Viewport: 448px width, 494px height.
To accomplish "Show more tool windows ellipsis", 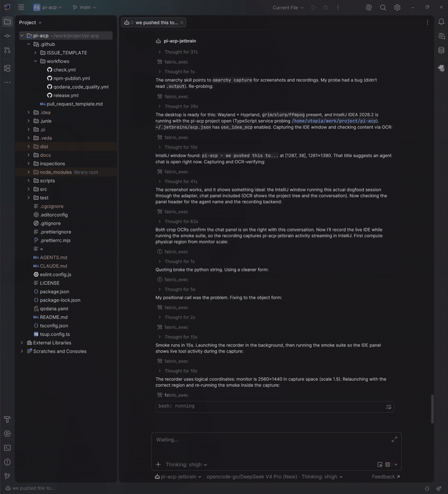I will [7, 83].
